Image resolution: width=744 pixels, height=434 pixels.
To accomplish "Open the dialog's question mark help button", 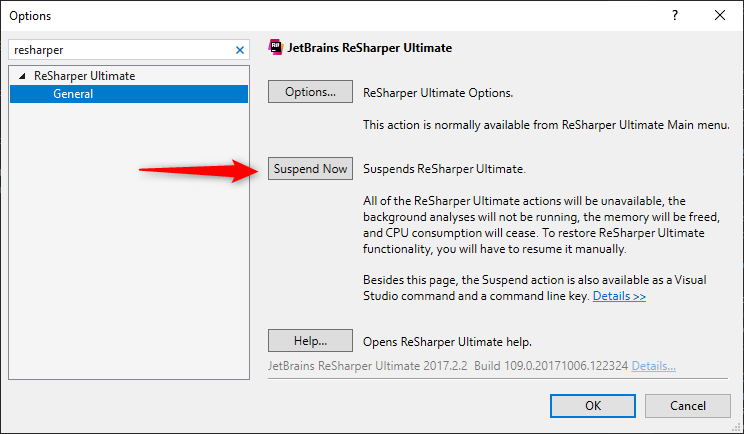I will pyautogui.click(x=675, y=15).
